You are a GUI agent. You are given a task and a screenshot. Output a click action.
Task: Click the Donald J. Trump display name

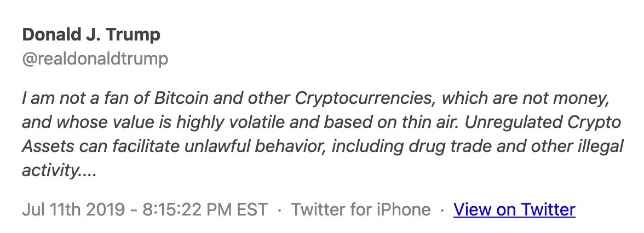point(91,35)
